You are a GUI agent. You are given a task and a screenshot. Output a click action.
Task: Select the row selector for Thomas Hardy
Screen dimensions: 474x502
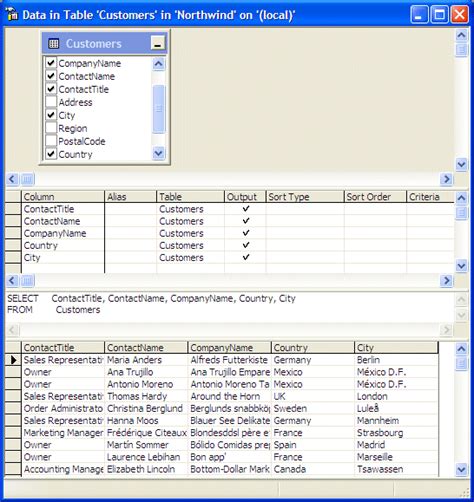13,396
